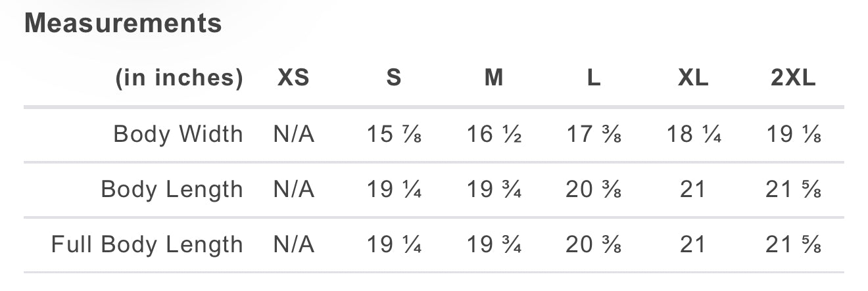Click Body Length value for size 2XL

[x=793, y=189]
